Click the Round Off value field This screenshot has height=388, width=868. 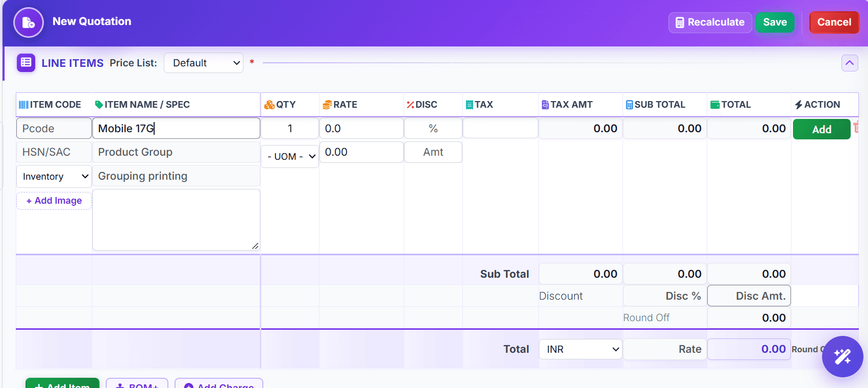click(x=749, y=318)
